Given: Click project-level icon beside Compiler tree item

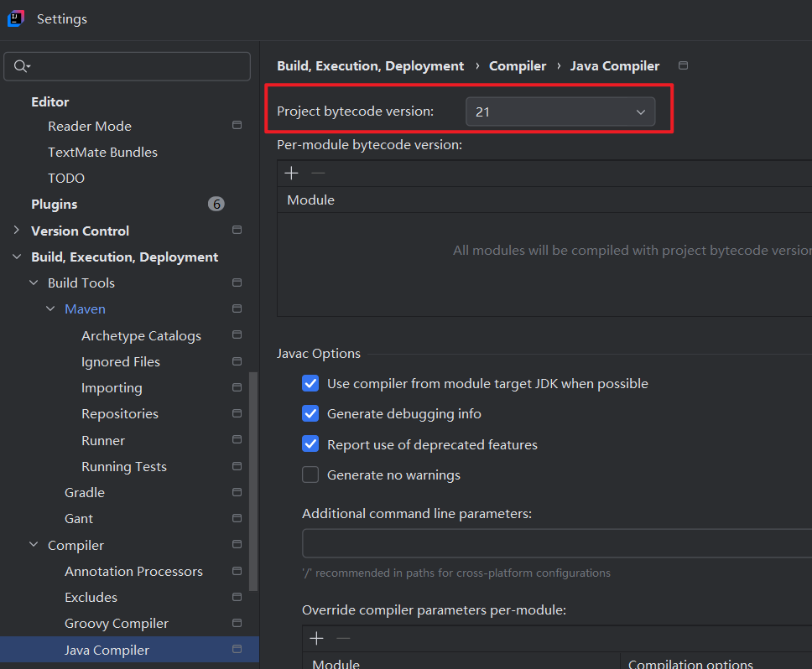Looking at the screenshot, I should click(237, 544).
